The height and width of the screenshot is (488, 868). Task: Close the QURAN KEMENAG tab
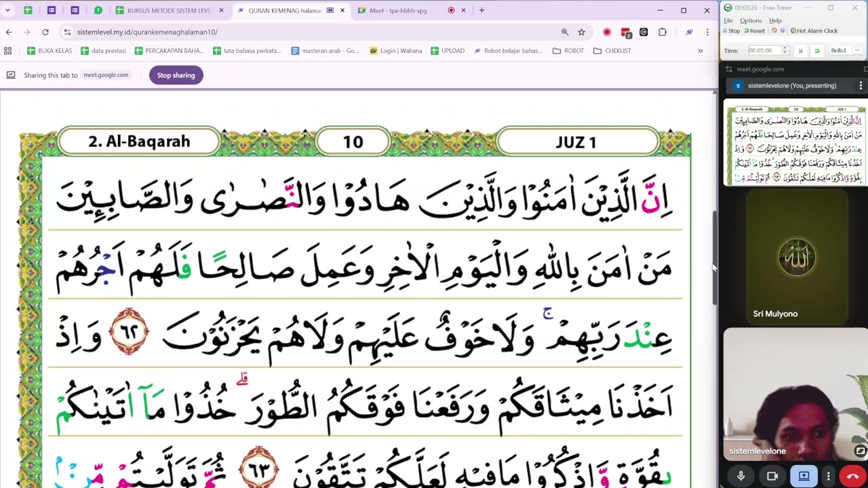point(342,10)
